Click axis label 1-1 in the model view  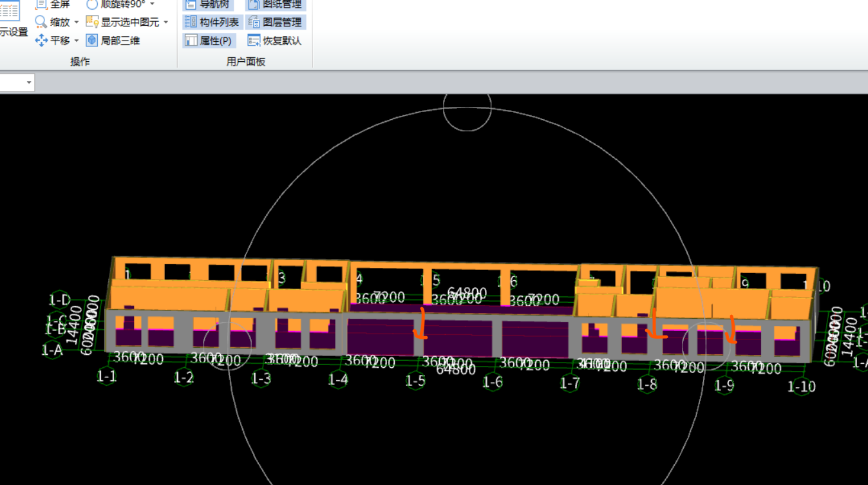click(107, 376)
